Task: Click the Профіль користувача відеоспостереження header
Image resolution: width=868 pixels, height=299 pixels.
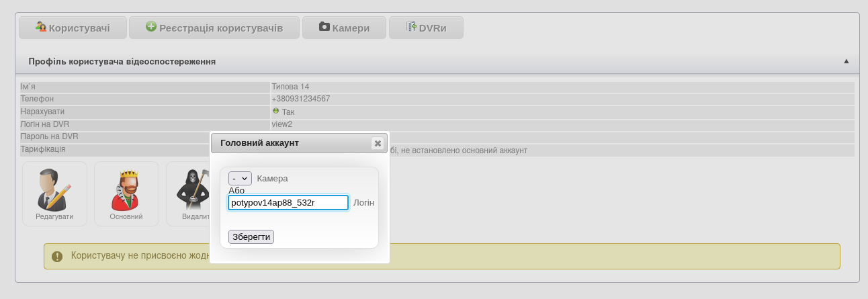Action: (x=122, y=61)
